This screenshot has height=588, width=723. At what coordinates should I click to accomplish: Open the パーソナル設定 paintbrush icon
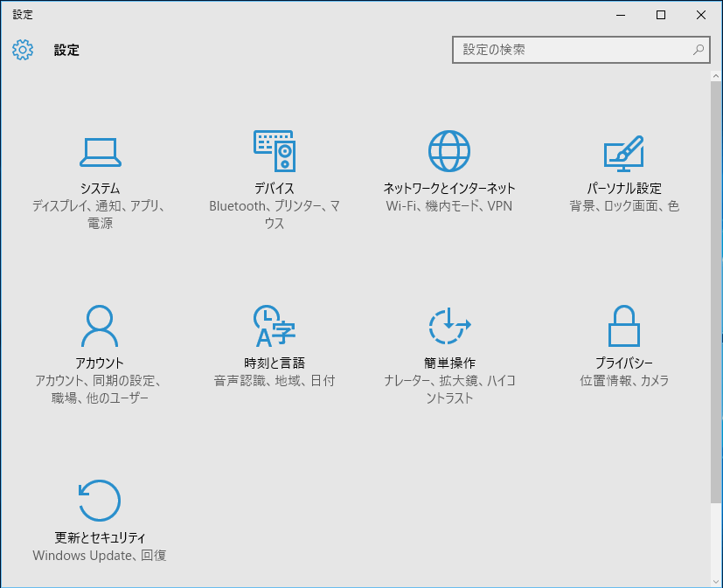[624, 153]
